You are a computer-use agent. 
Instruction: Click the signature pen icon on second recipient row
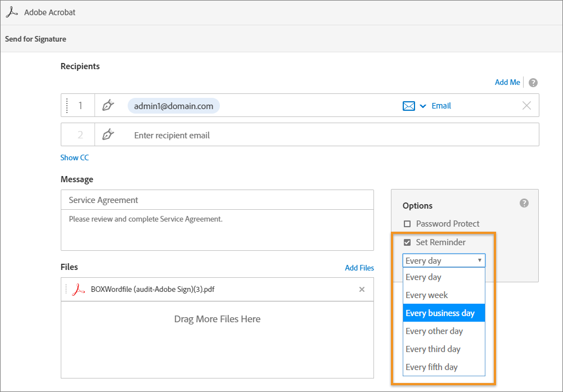(x=108, y=134)
